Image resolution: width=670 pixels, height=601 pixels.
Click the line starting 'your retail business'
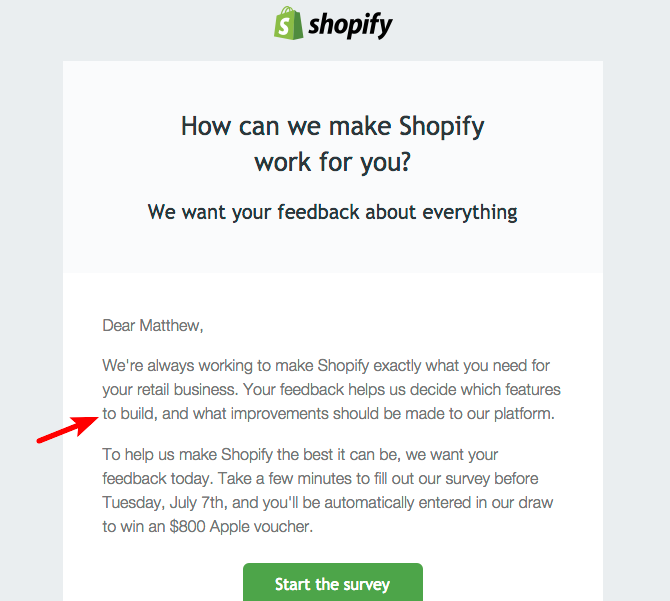(x=331, y=390)
